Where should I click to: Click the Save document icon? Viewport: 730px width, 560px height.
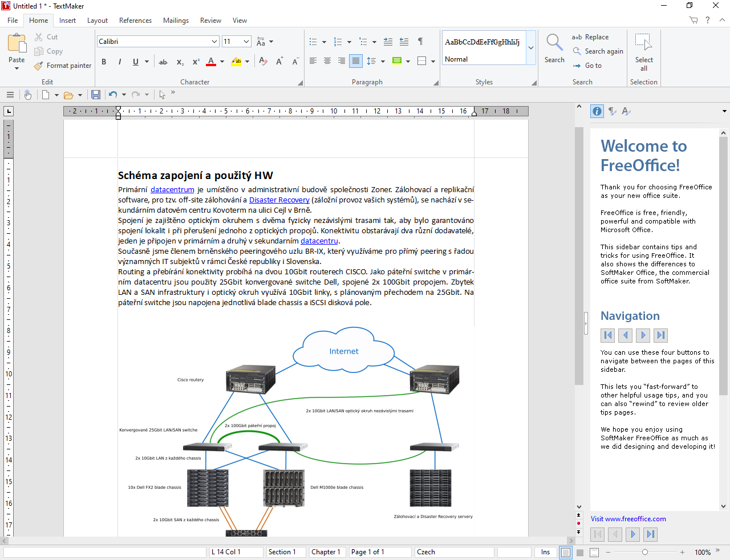96,95
